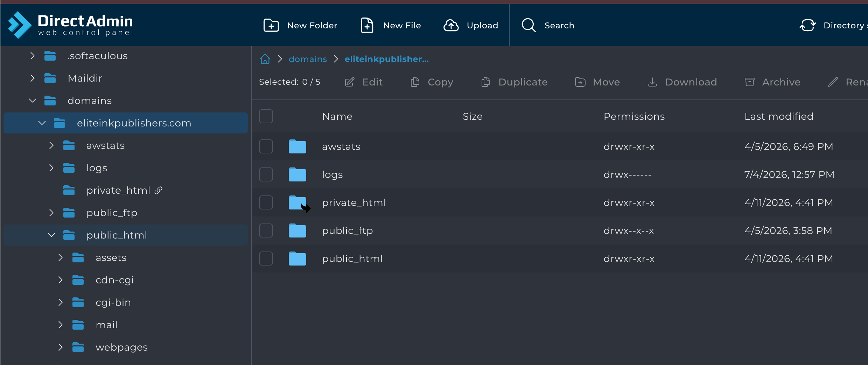Click the Archive box icon
Viewport: 868px width, 365px height.
[749, 82]
